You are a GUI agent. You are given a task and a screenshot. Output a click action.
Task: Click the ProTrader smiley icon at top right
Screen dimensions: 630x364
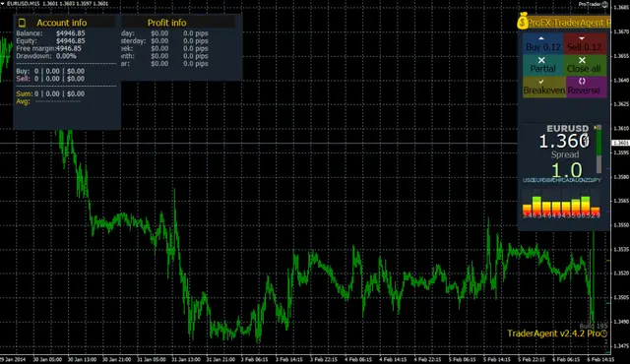[604, 4]
